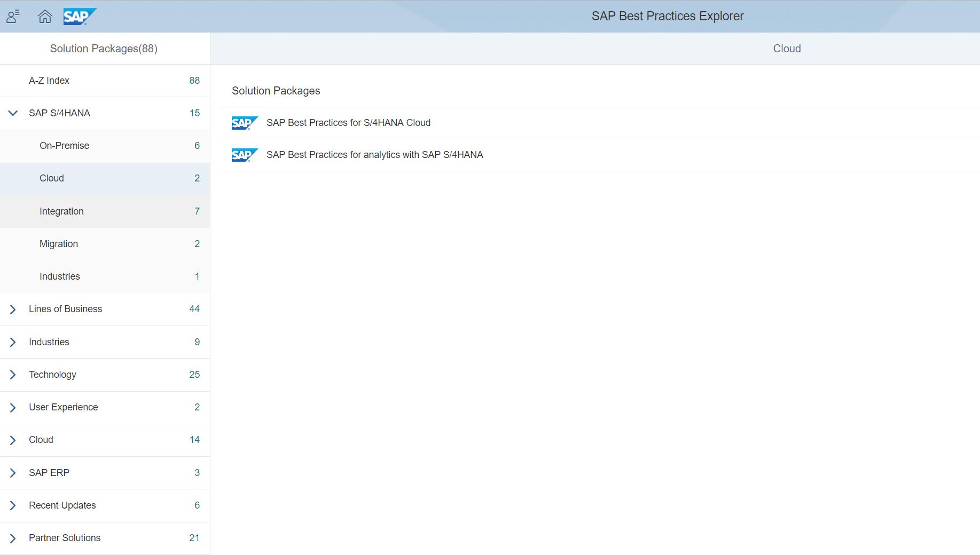Expand the Technology category
The width and height of the screenshot is (980, 555).
[x=13, y=375]
